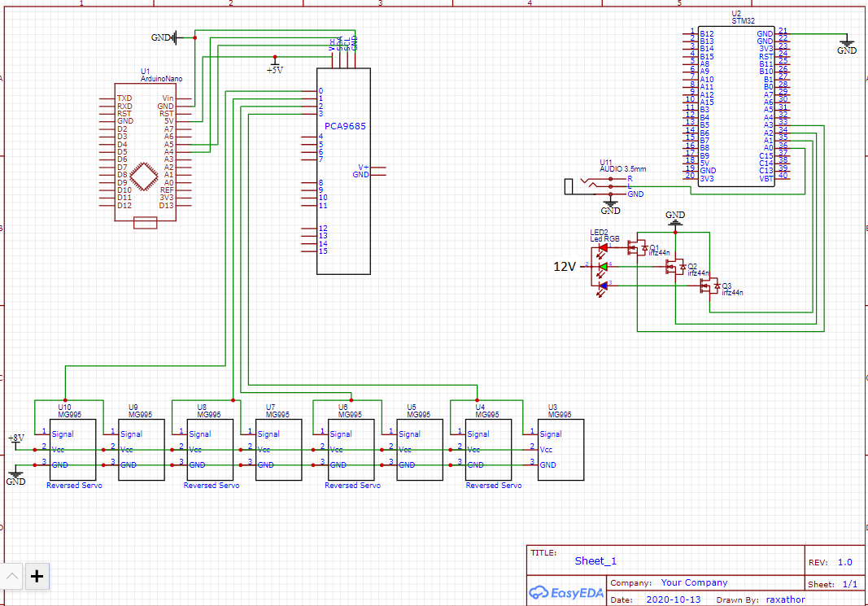Click PCA9685 V+ pin label
The height and width of the screenshot is (606, 868).
click(363, 167)
